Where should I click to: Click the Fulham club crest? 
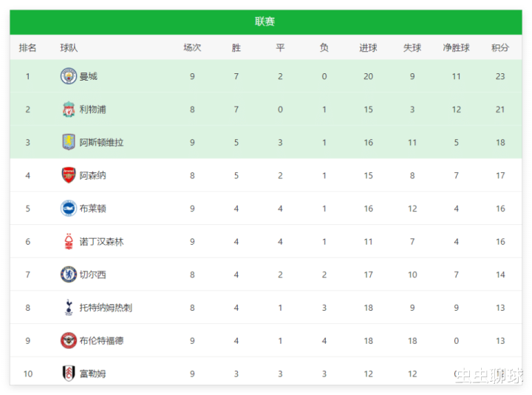pyautogui.click(x=69, y=374)
